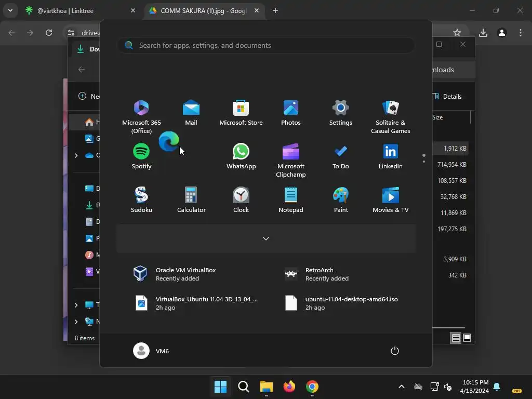Viewport: 532px width, 399px height.
Task: Open Chrome tab search dropdown
Action: coord(10,10)
